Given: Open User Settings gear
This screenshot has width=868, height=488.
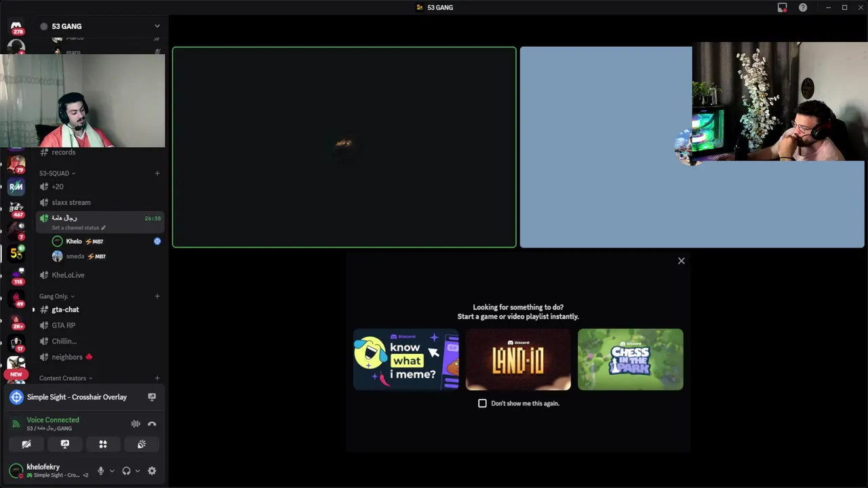Looking at the screenshot, I should tap(152, 471).
